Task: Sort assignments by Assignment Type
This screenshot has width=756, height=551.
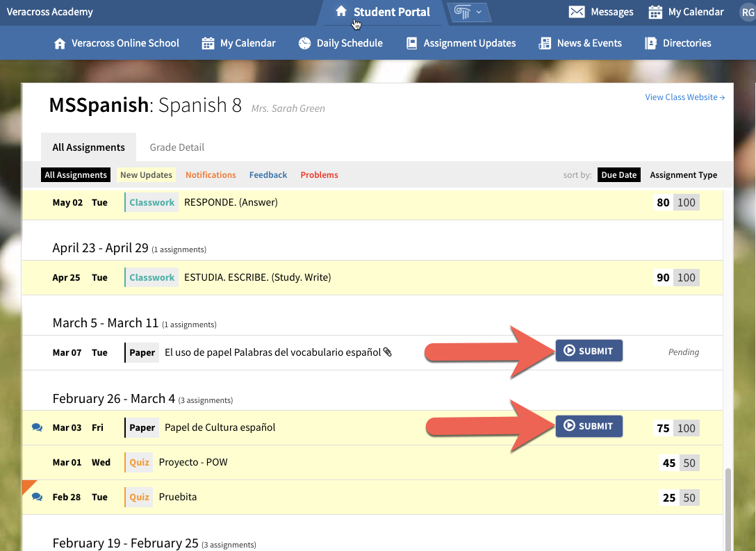Action: click(x=683, y=174)
